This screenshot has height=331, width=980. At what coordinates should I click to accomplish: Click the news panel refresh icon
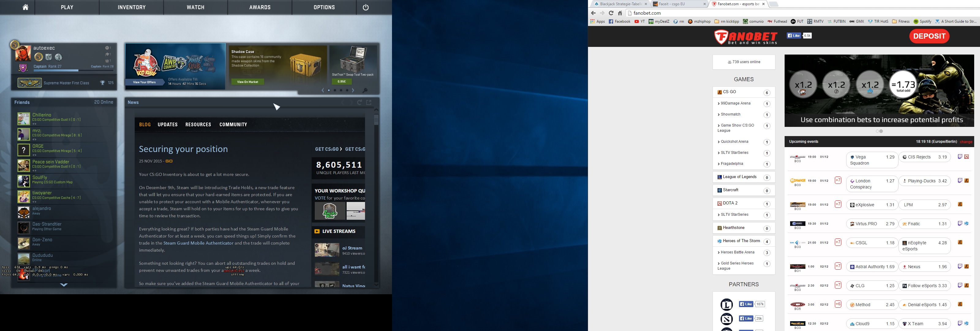[360, 102]
